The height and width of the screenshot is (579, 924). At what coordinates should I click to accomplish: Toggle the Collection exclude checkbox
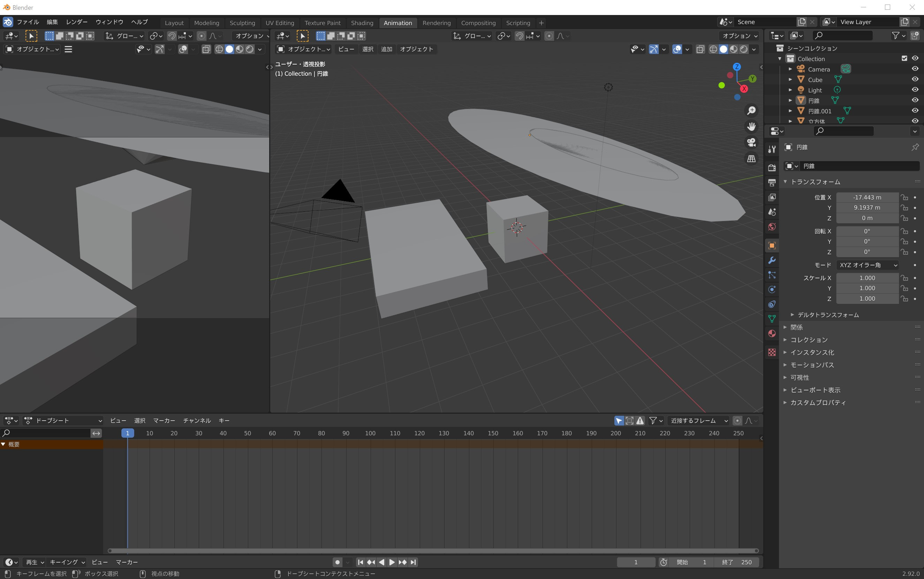pos(904,58)
